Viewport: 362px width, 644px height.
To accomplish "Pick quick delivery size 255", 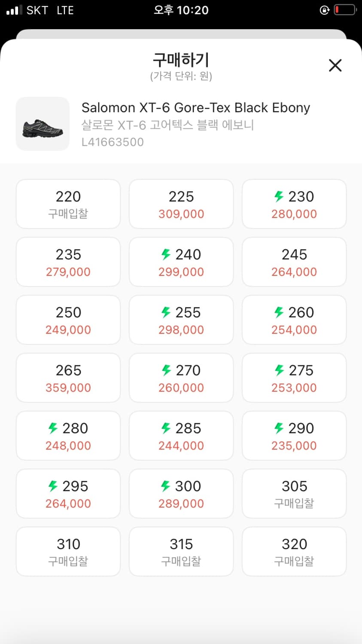I will 181,320.
